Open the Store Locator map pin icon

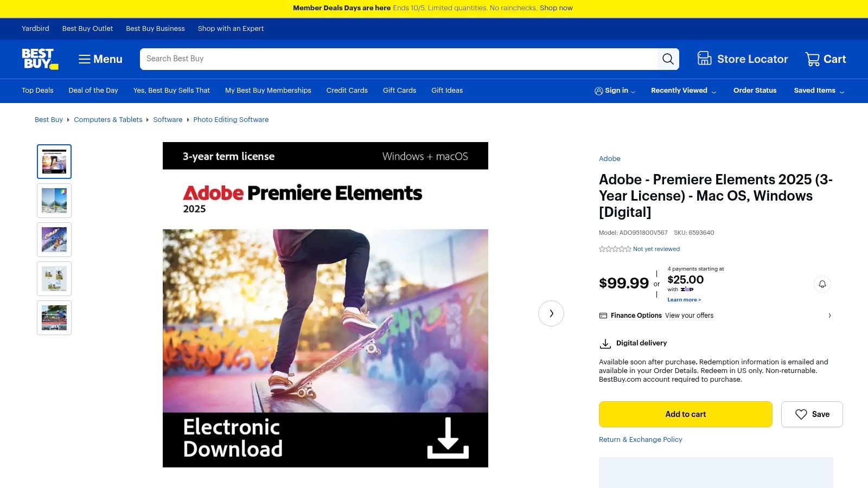coord(704,59)
